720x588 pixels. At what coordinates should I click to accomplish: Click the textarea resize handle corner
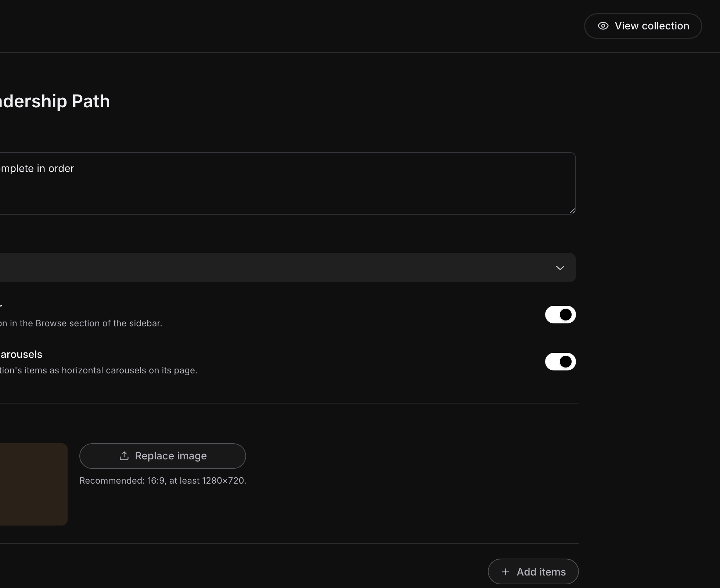pos(572,211)
